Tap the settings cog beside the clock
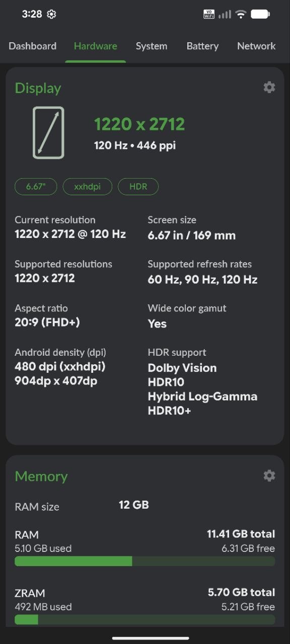 click(51, 14)
